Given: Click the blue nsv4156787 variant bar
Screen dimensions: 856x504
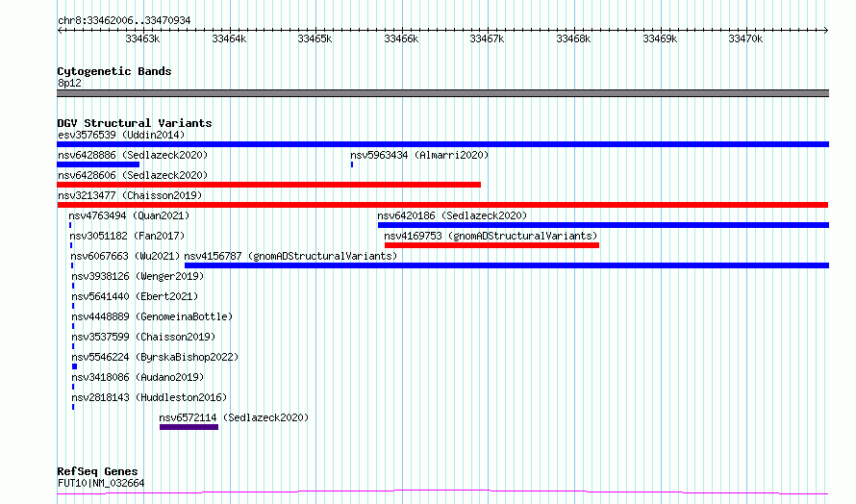Looking at the screenshot, I should point(507,265).
